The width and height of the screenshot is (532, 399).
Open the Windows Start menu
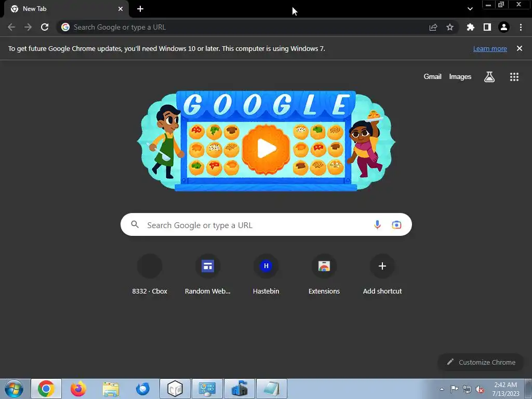point(14,389)
